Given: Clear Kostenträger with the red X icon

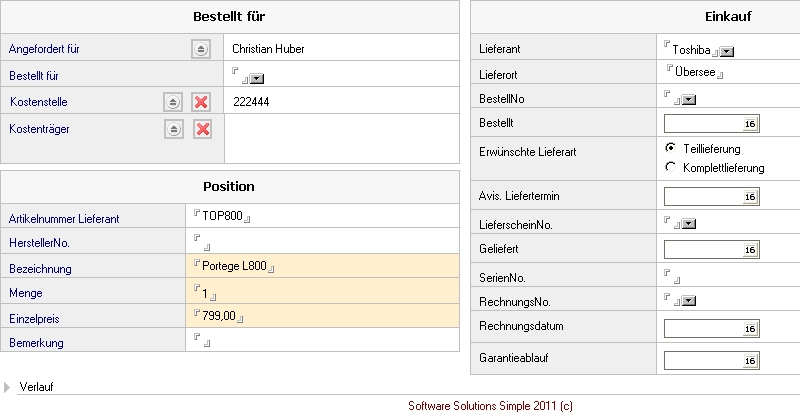Looking at the screenshot, I should click(x=201, y=129).
